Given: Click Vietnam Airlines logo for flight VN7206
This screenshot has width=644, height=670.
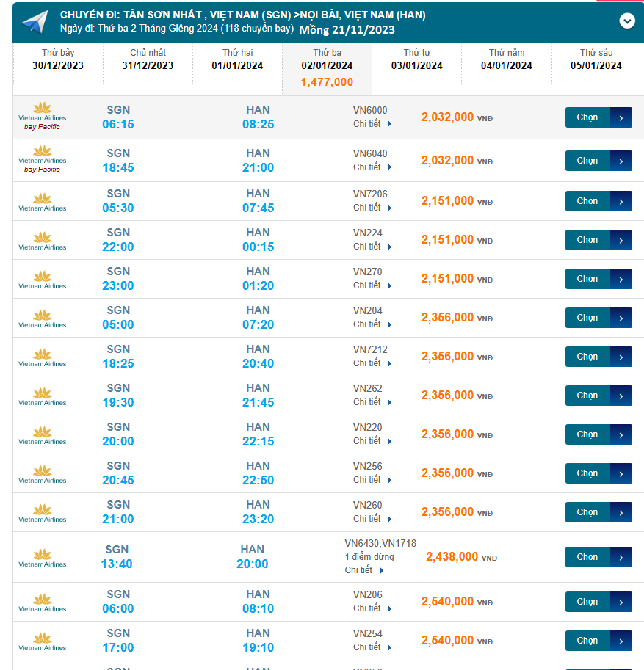Looking at the screenshot, I should click(42, 201).
